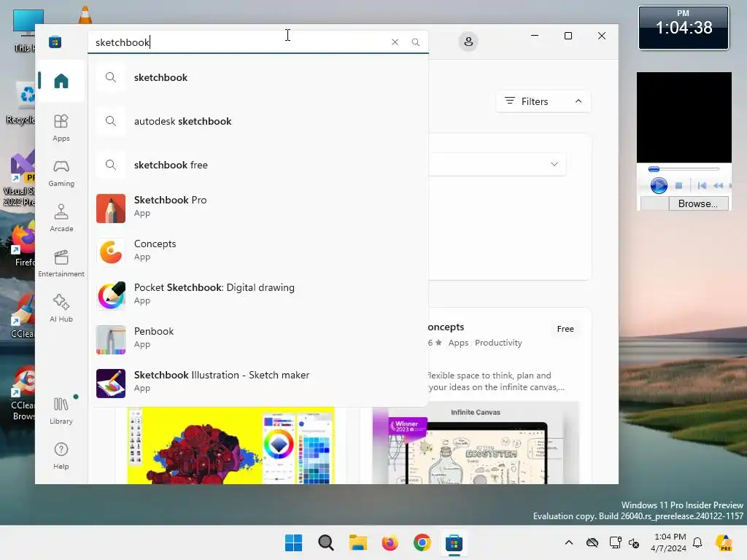The image size is (747, 560).
Task: Skip to previous track in media widget
Action: (x=702, y=185)
